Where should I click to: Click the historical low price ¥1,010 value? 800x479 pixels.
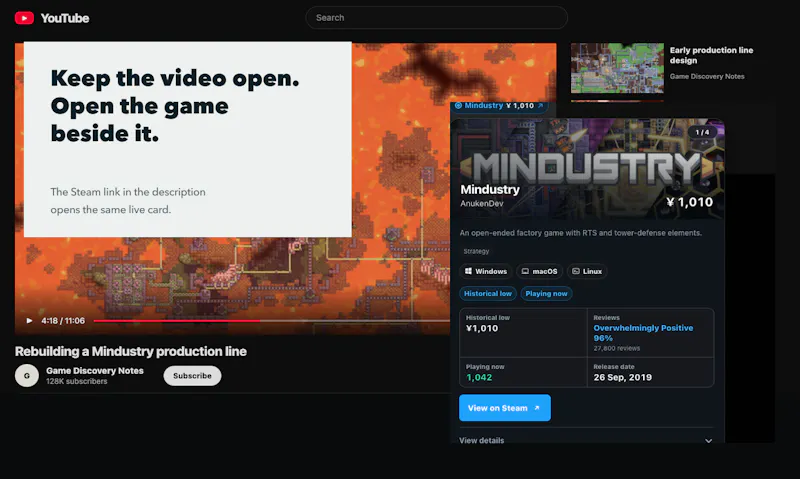click(x=482, y=328)
